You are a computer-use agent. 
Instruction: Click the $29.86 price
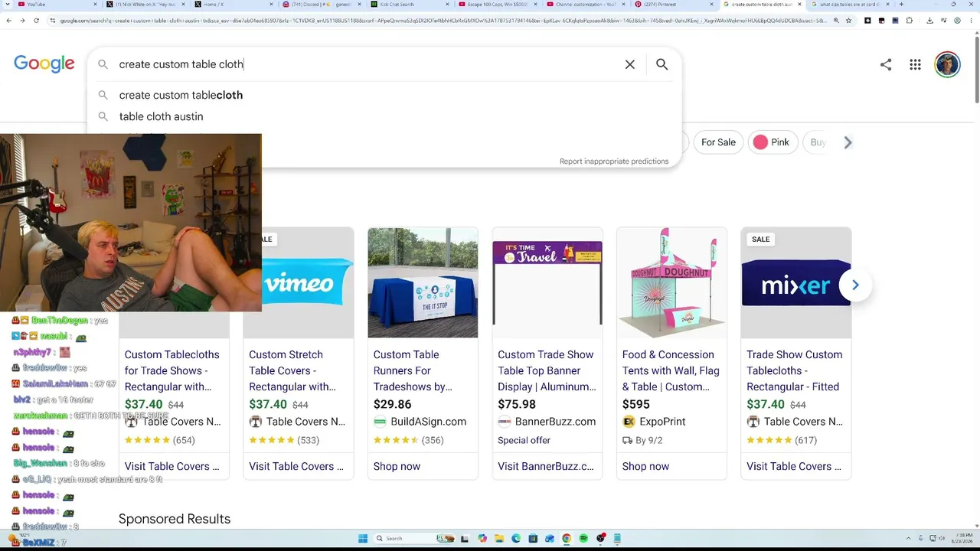click(392, 404)
